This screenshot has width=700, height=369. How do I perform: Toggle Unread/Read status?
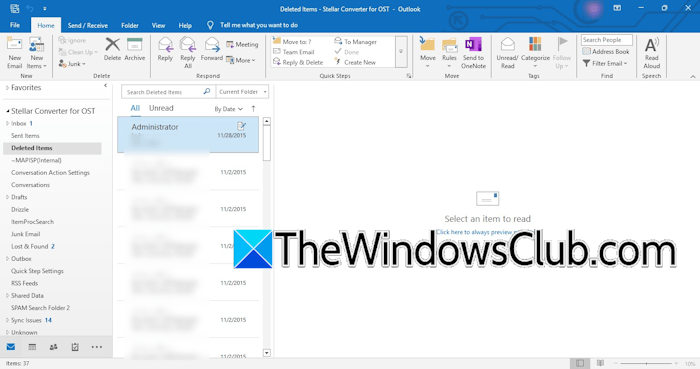(507, 53)
